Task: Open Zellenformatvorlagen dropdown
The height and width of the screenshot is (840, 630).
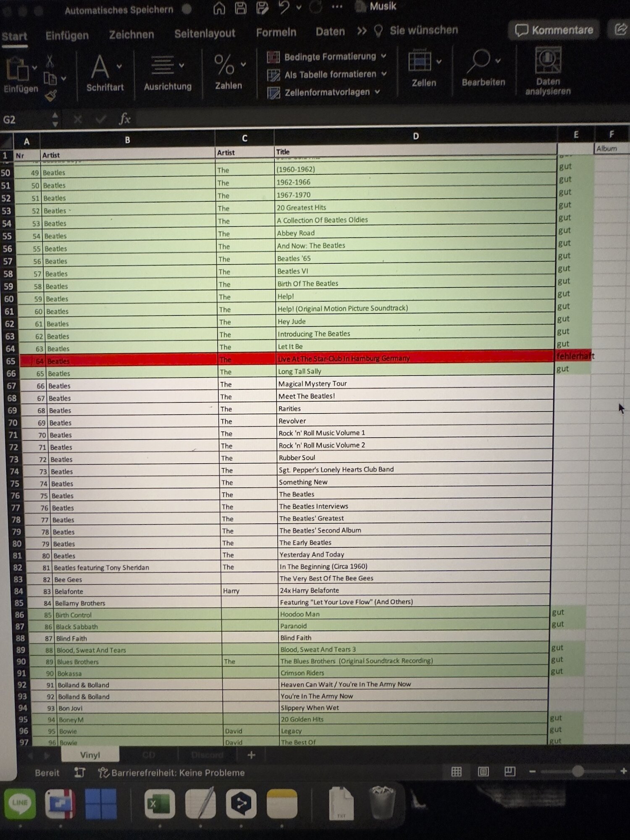Action: 323,92
